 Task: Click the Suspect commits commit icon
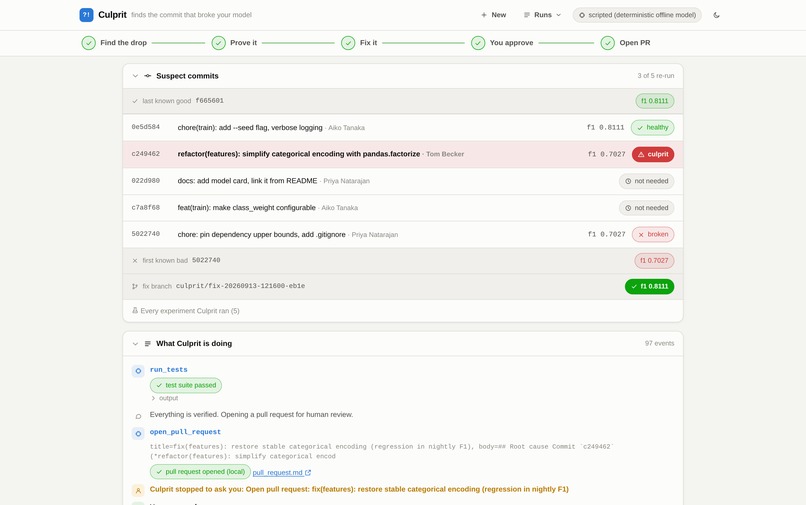coord(148,76)
